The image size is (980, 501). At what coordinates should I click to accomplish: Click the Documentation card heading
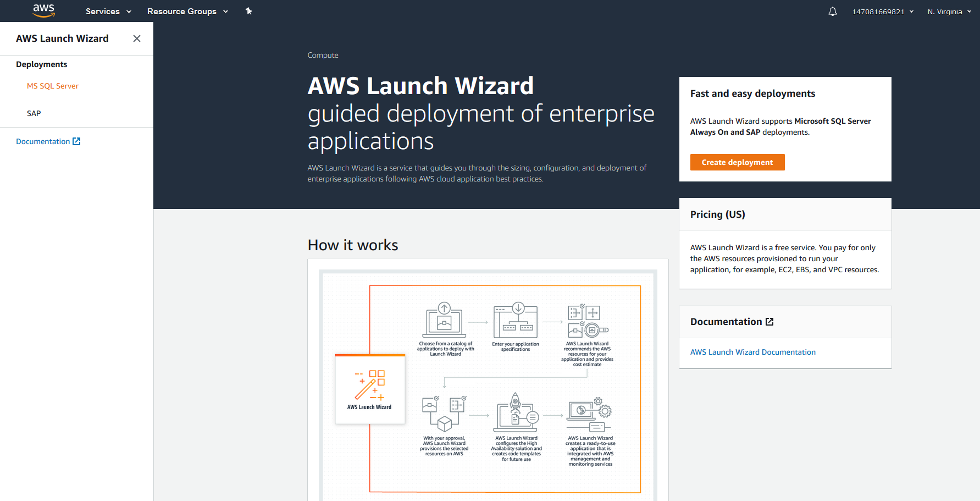726,322
